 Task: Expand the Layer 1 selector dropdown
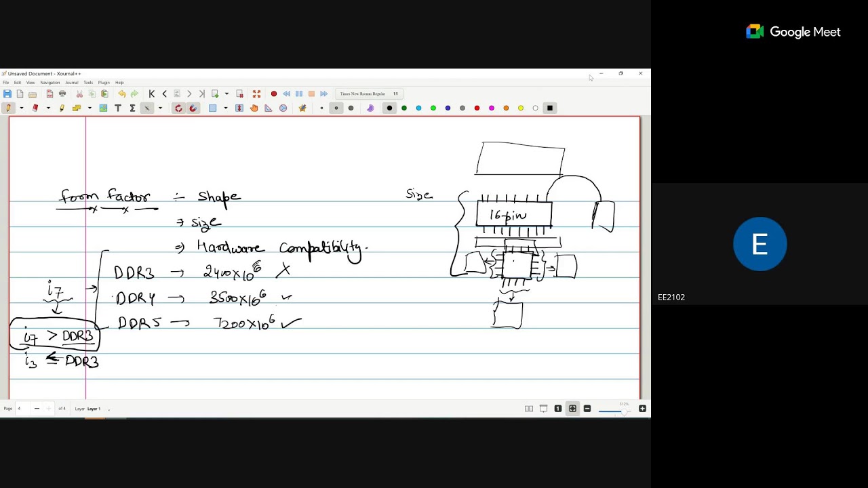point(108,409)
